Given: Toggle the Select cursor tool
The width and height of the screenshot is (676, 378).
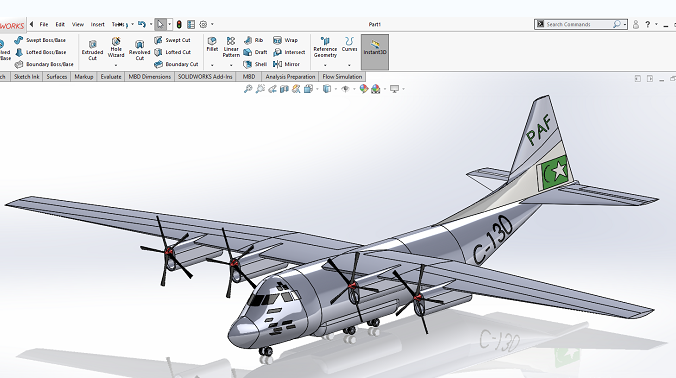Looking at the screenshot, I should tap(160, 25).
